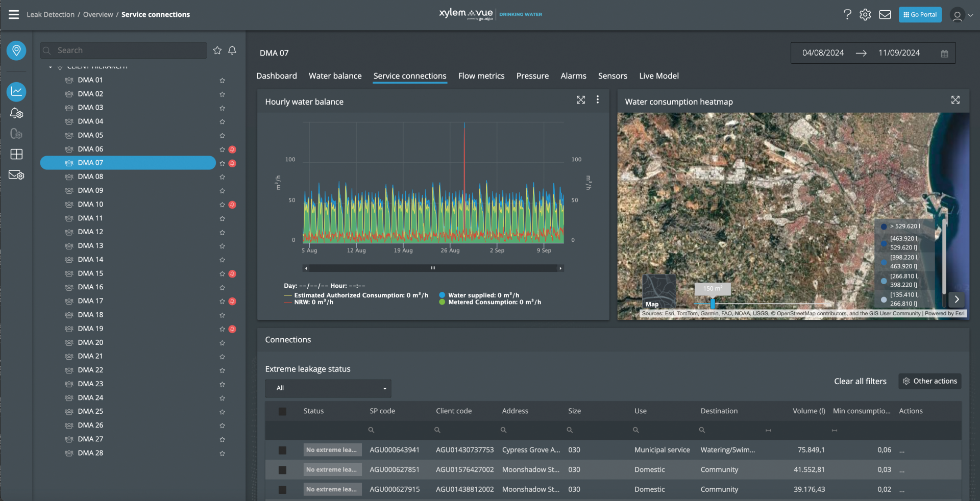Tick the select-all checkbox in table header
Image resolution: width=980 pixels, height=501 pixels.
click(x=282, y=412)
